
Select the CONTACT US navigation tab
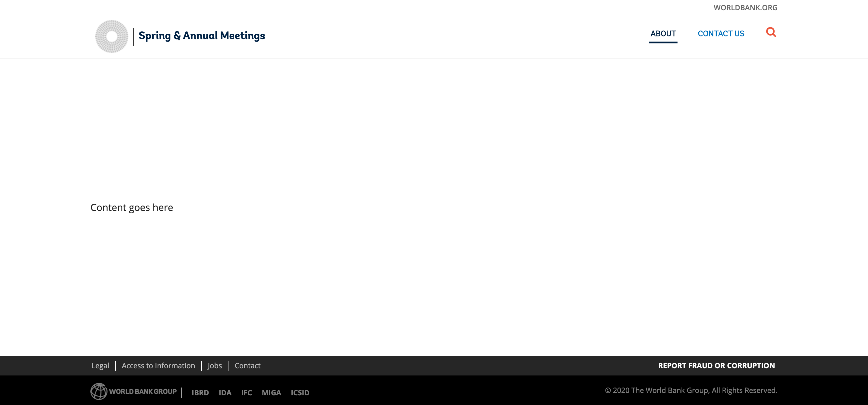(721, 34)
